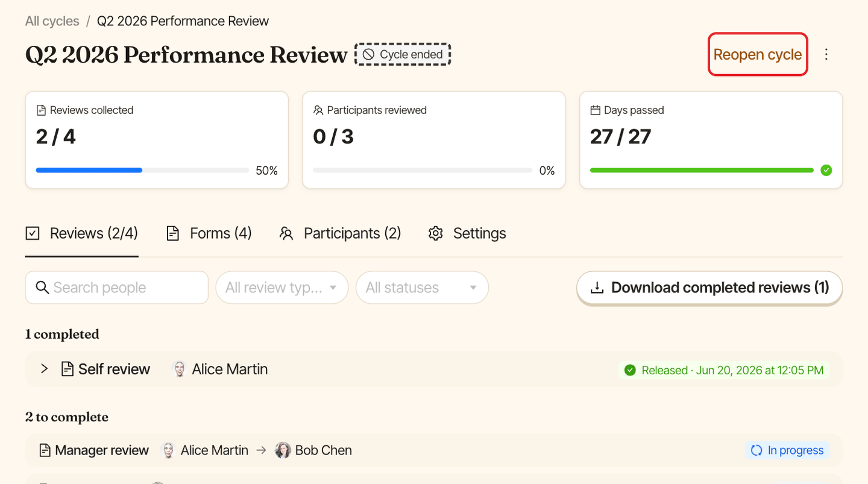This screenshot has width=868, height=484.
Task: Open the Reviews (2/4) tab
Action: coord(82,233)
